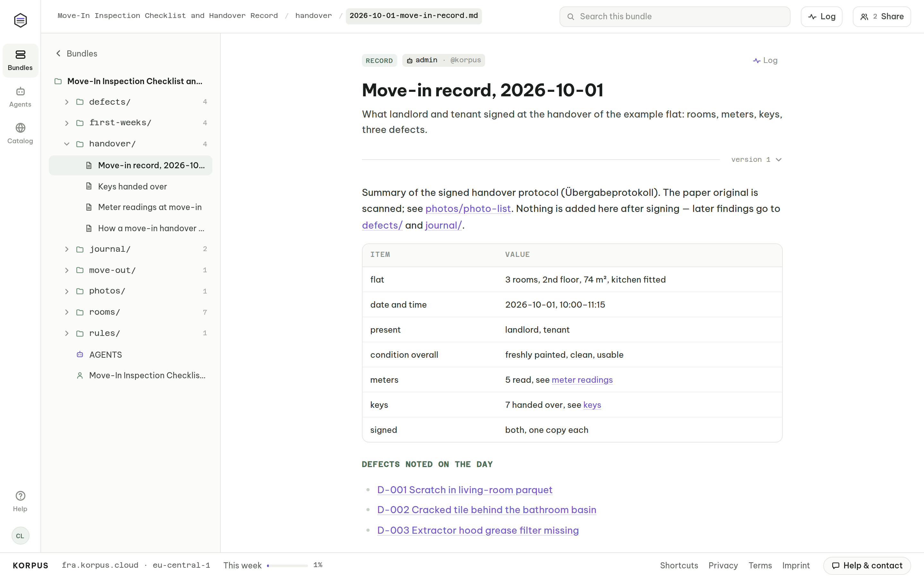
Task: Click the photos/ folder icon
Action: coord(80,291)
